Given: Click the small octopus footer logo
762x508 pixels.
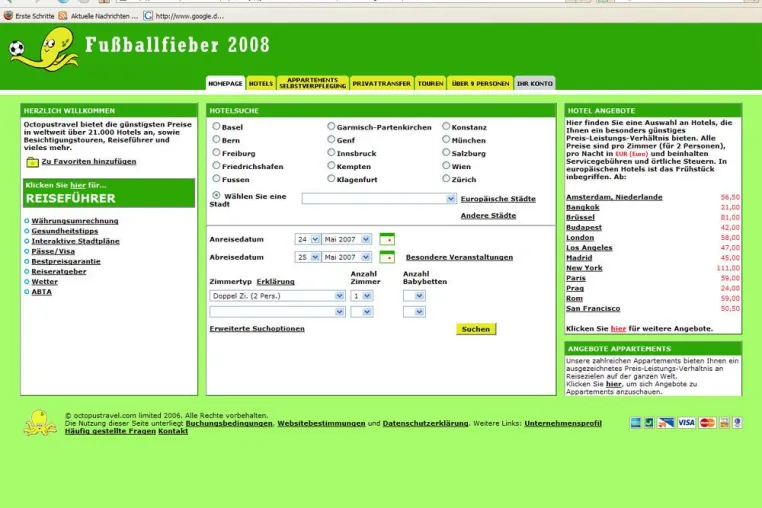Looking at the screenshot, I should (40, 423).
